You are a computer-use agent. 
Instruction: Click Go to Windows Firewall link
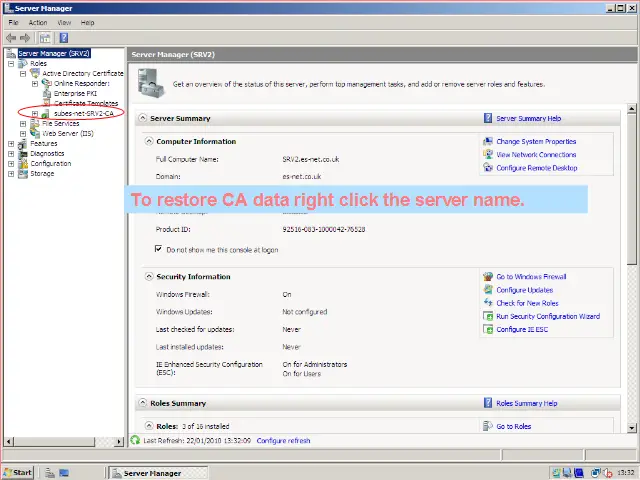(531, 277)
